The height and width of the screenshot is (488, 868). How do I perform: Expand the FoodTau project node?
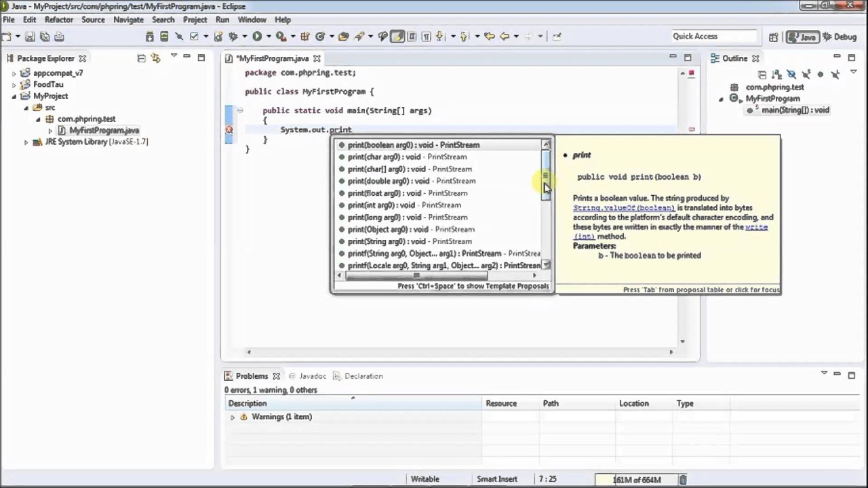(x=14, y=85)
